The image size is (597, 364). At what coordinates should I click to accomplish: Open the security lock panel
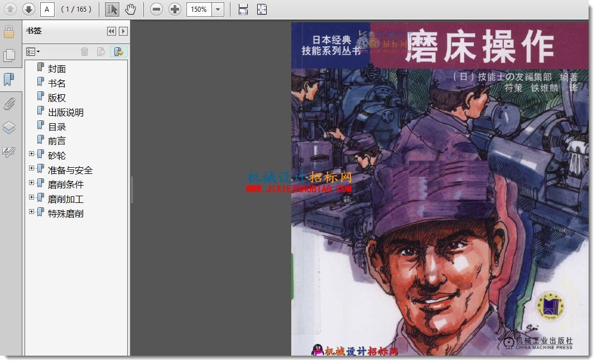pyautogui.click(x=9, y=32)
